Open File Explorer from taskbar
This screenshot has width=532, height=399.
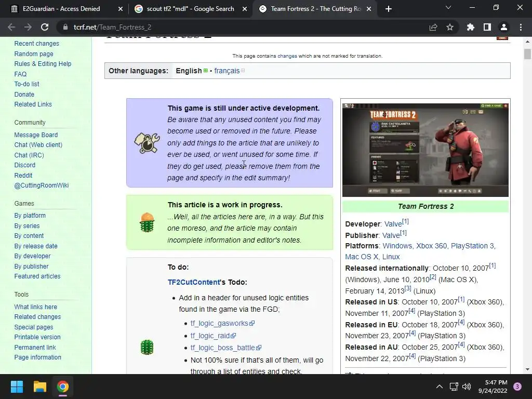39,387
